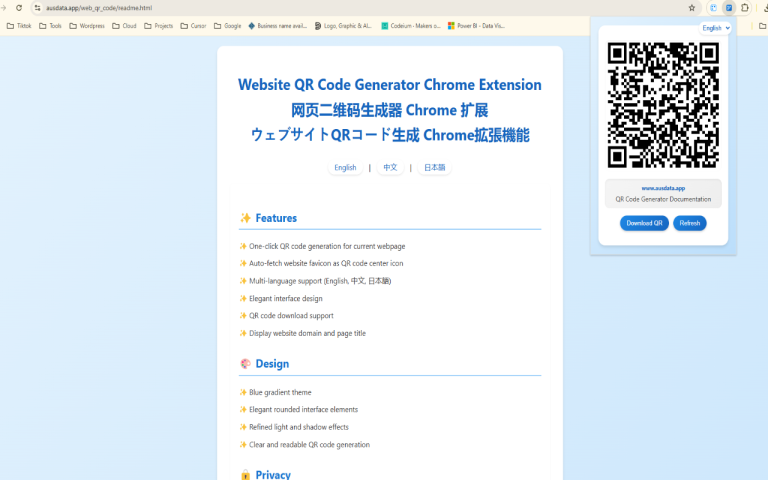Click the site info icon in address bar
The image size is (768, 480).
37,8
